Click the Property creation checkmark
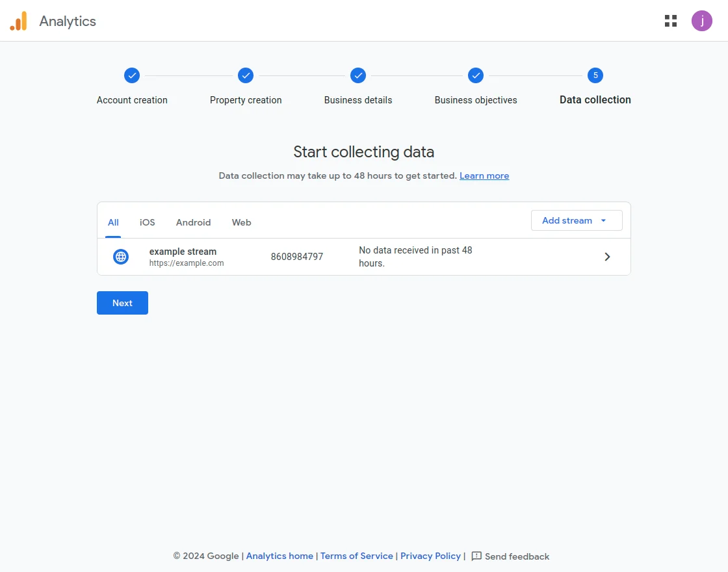 point(246,75)
